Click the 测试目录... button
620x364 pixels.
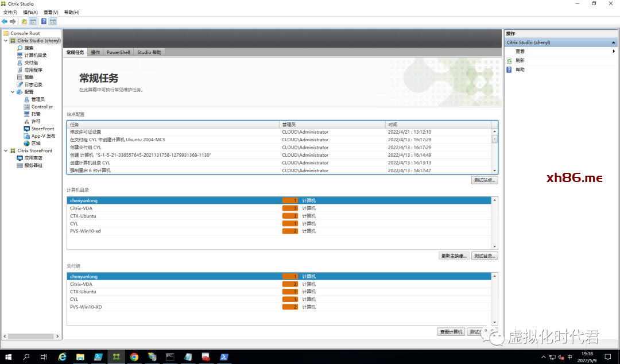pyautogui.click(x=485, y=256)
